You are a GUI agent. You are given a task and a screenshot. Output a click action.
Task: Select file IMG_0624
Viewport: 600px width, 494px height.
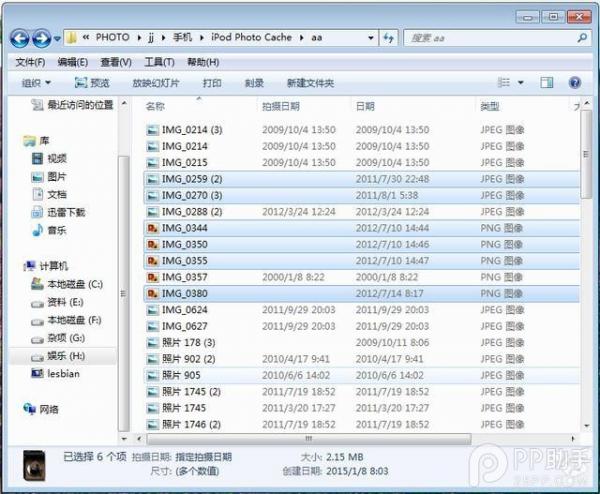pyautogui.click(x=184, y=310)
